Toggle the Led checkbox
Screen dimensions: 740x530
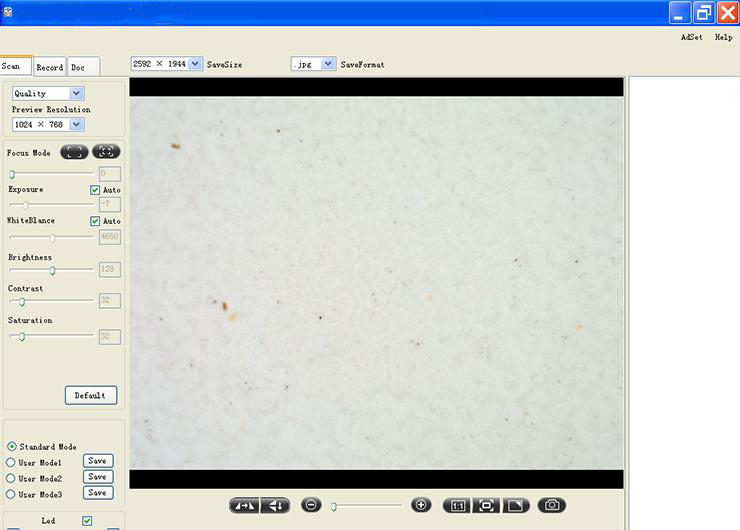pyautogui.click(x=87, y=521)
